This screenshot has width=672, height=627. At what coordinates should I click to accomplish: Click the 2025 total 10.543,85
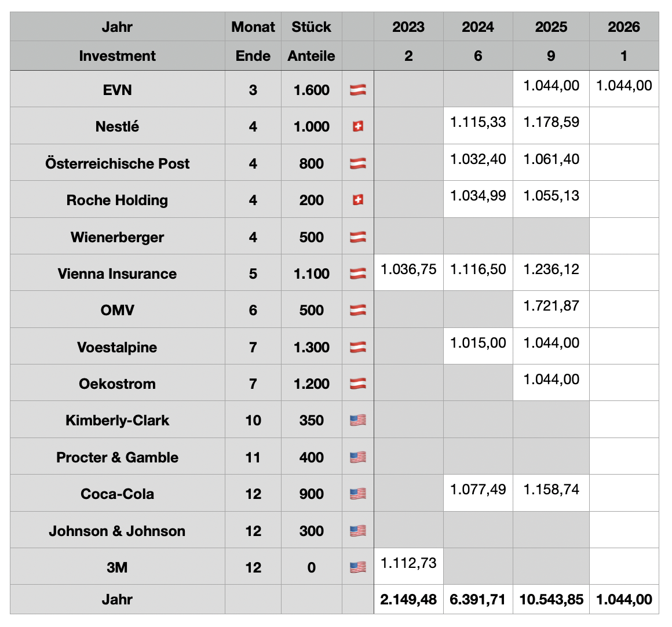point(551,599)
